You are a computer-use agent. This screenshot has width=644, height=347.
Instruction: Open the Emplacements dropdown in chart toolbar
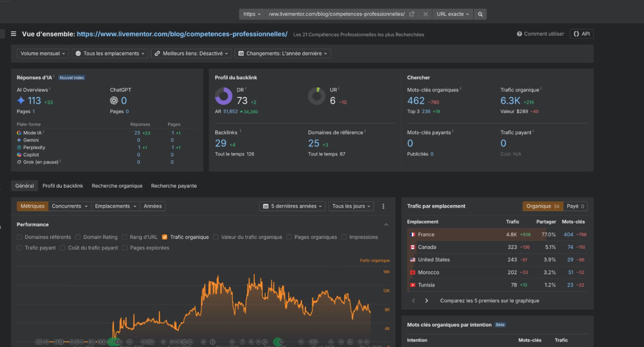[116, 206]
